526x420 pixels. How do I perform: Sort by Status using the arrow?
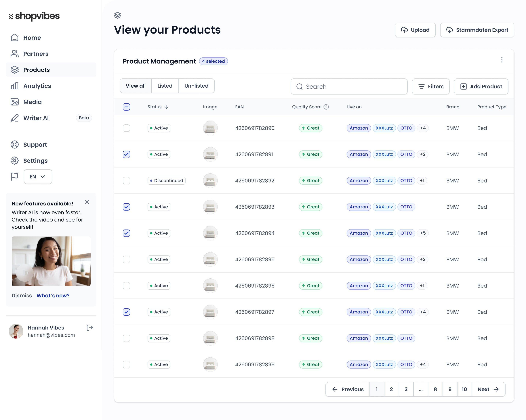pyautogui.click(x=167, y=107)
